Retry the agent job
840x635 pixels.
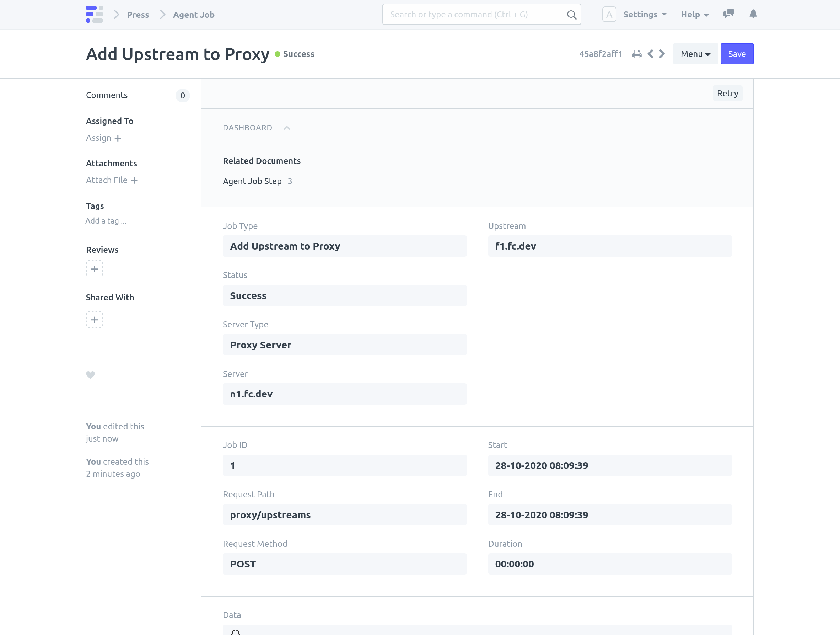(727, 93)
